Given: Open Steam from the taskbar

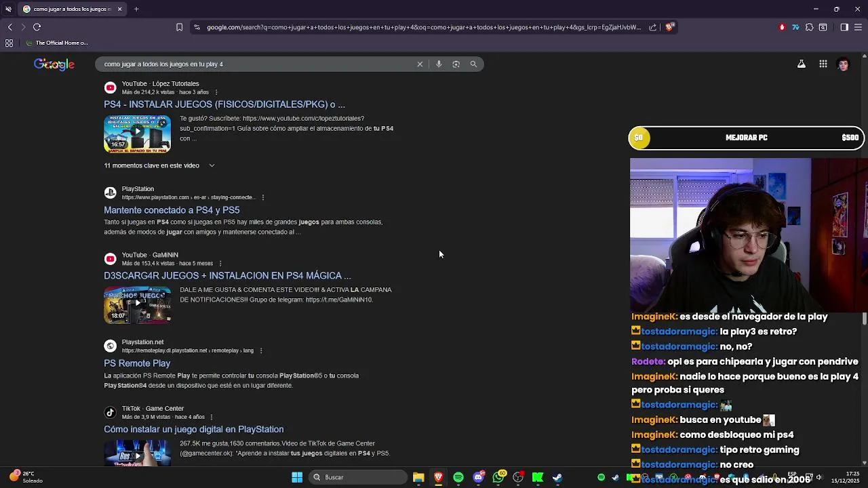Looking at the screenshot, I should [557, 477].
